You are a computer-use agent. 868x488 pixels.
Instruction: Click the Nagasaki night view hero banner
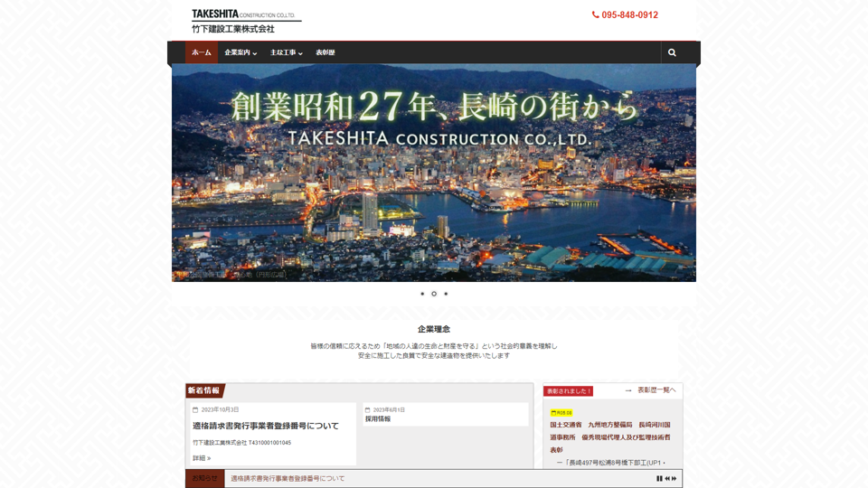434,172
